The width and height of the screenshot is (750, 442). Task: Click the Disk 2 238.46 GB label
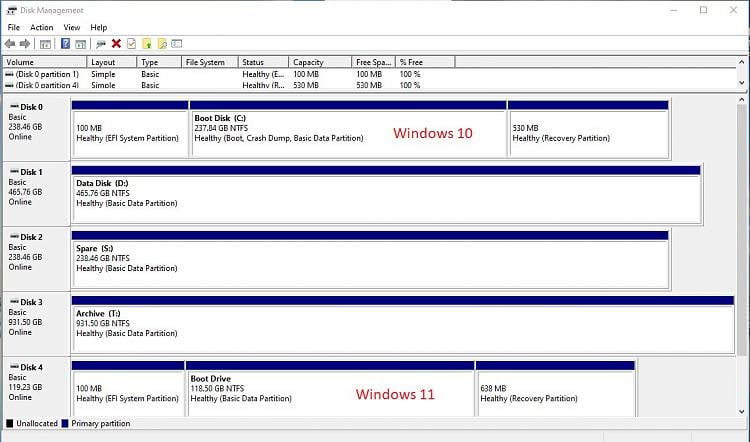click(25, 257)
